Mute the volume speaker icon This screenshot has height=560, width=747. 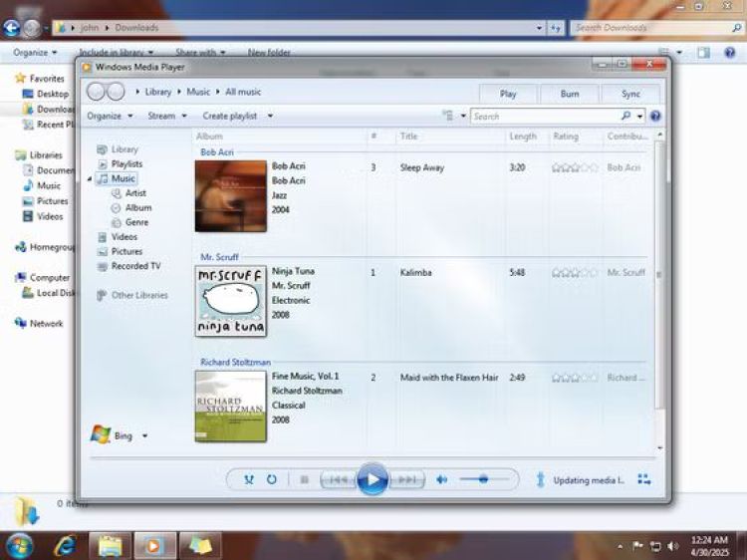(x=442, y=479)
